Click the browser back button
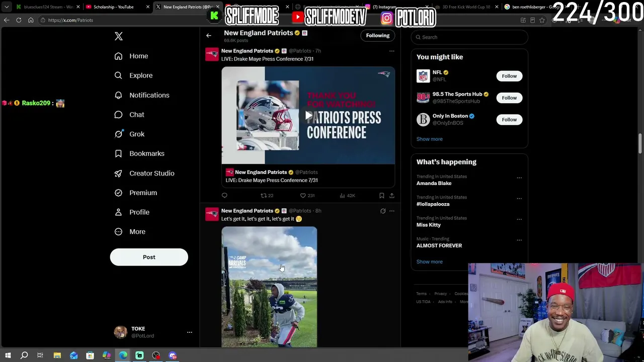Image resolution: width=644 pixels, height=362 pixels. [7, 20]
